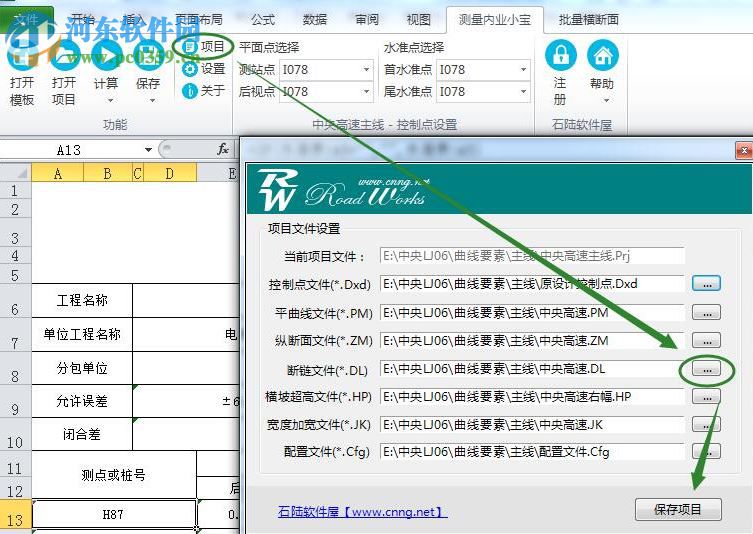753x534 pixels.
Task: Click the 当前项目文件 path field
Action: (532, 256)
